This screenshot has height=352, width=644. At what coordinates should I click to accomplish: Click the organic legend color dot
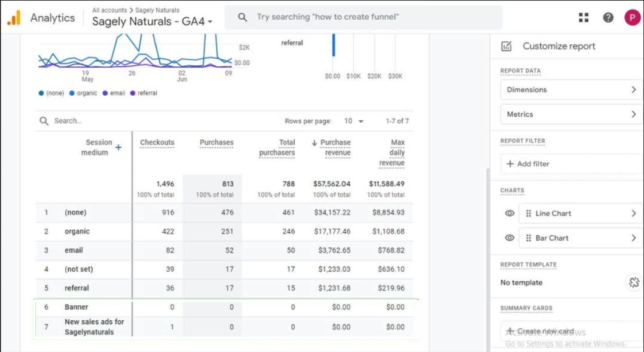pyautogui.click(x=72, y=93)
